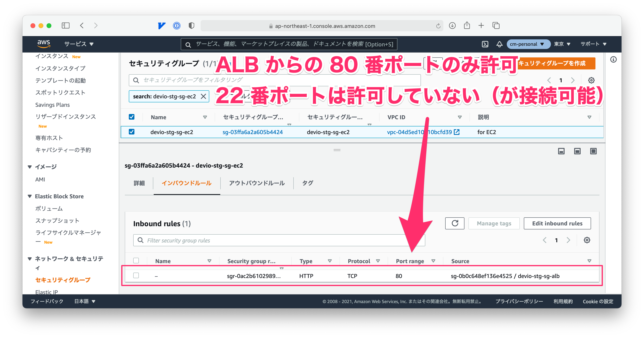Open VPC ID via external link icon
The image size is (644, 338).
(457, 132)
